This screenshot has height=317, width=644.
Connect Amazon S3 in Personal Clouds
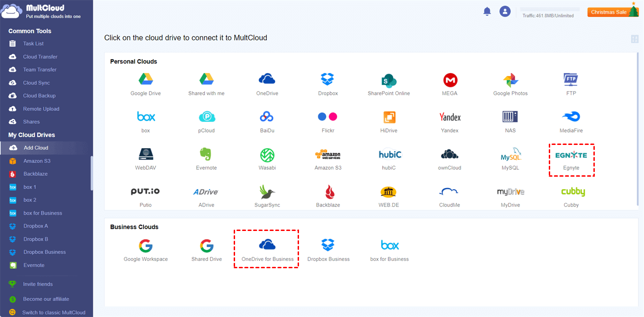pyautogui.click(x=328, y=159)
